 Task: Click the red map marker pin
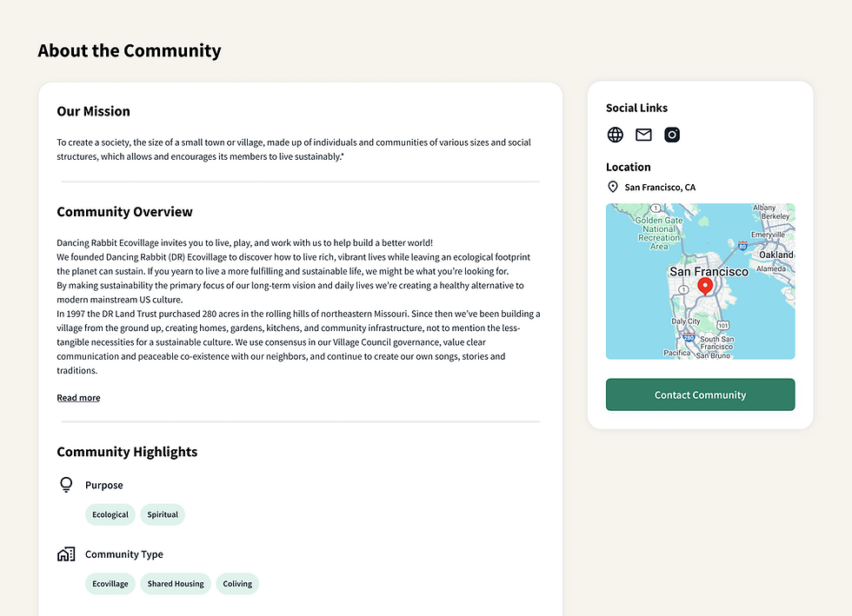(x=705, y=287)
